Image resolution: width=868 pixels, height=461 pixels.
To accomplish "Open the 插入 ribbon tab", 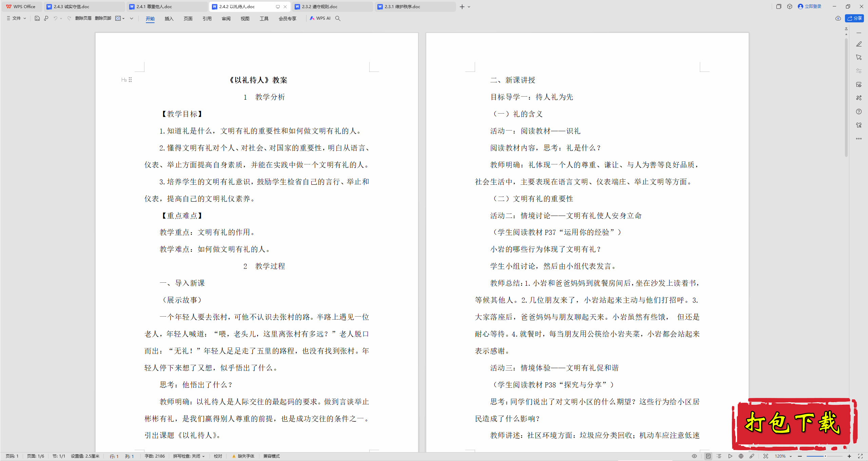I will click(169, 19).
